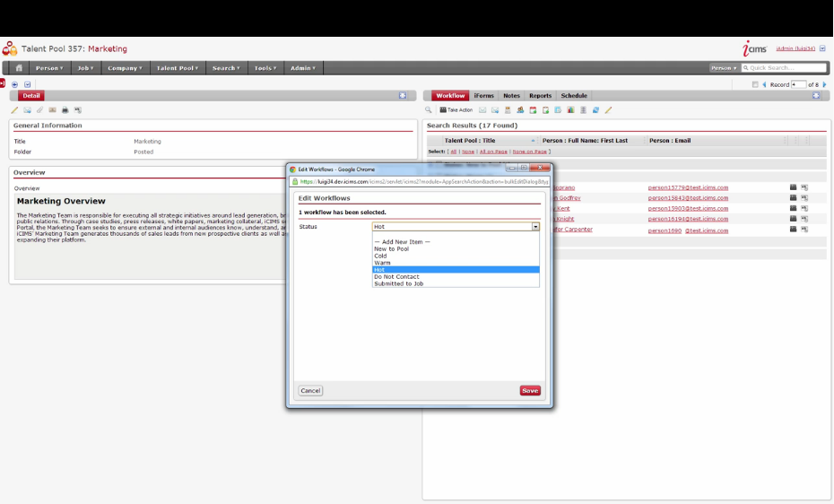The height and width of the screenshot is (504, 834).
Task: Open the Company menu in navigation bar
Action: click(125, 68)
